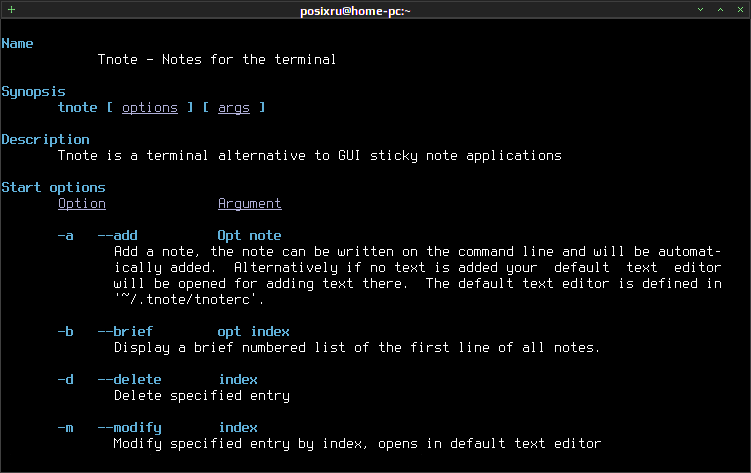
Task: Click the up caret maximize icon
Action: pyautogui.click(x=720, y=10)
